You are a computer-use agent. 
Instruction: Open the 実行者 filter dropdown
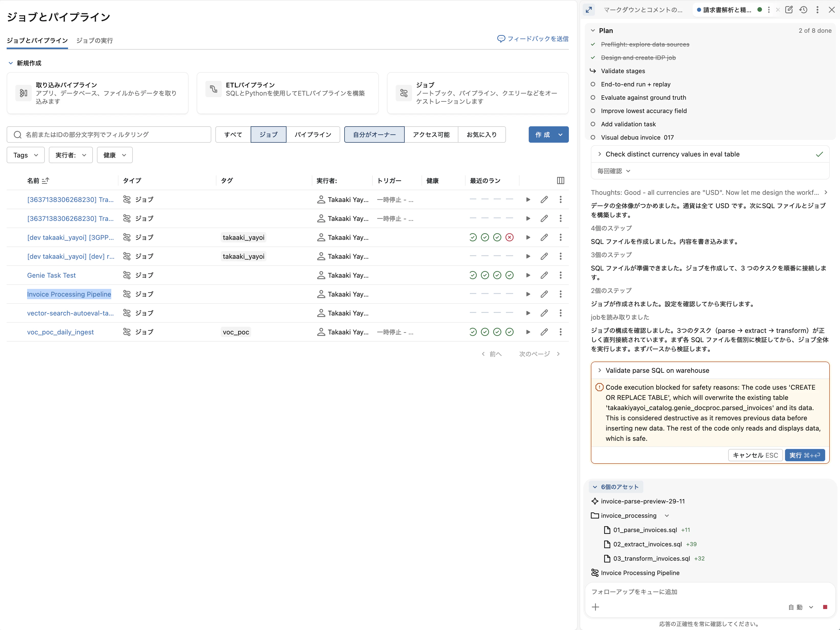71,155
